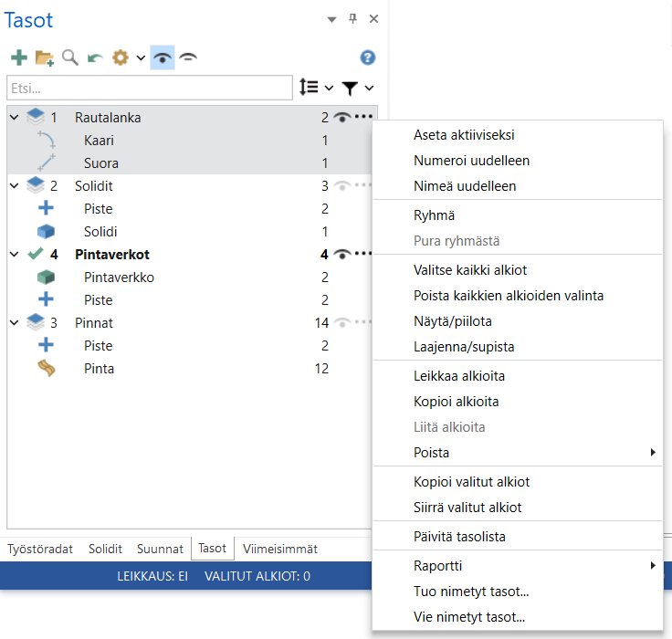Click the magnifying glass toolbar icon
The width and height of the screenshot is (672, 639).
pos(69,58)
